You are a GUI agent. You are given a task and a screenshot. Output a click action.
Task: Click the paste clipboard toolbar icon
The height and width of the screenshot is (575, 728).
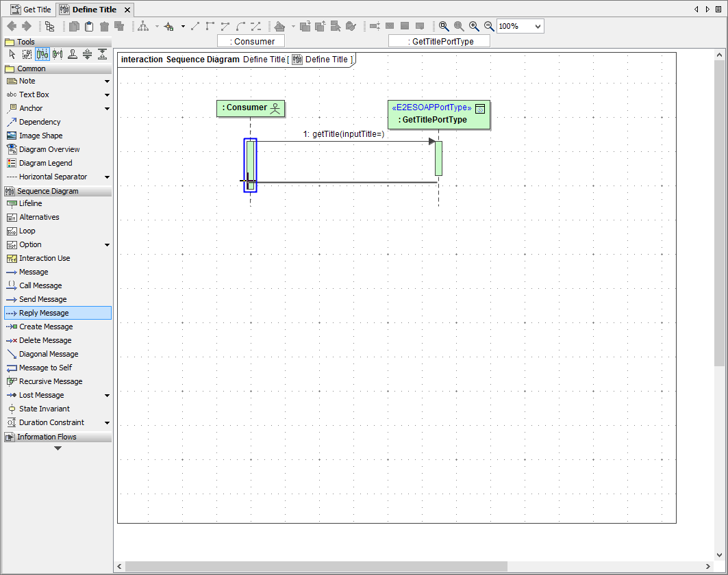tap(89, 26)
